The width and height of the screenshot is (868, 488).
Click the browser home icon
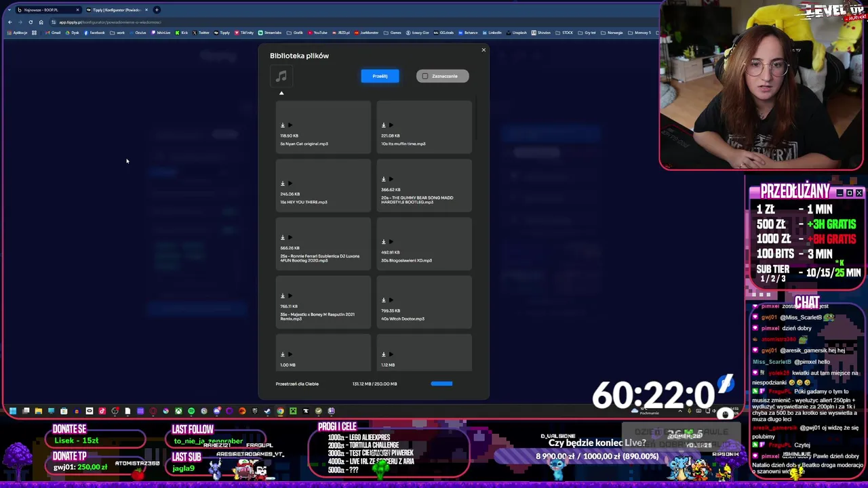pyautogui.click(x=41, y=22)
